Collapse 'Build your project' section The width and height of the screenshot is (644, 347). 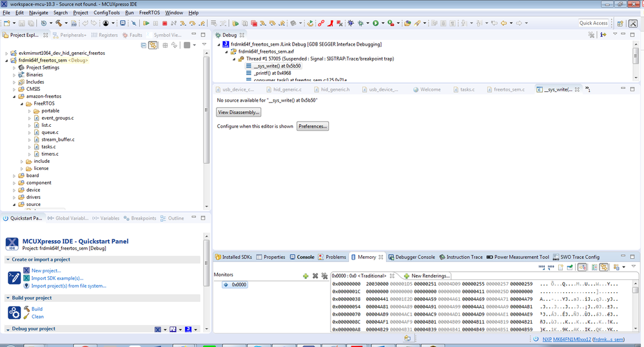(8, 298)
